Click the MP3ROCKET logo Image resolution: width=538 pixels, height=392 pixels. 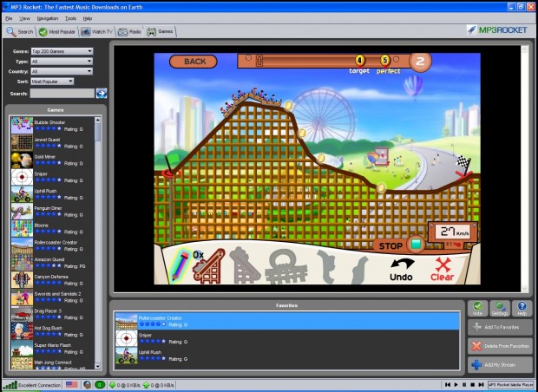pos(497,30)
